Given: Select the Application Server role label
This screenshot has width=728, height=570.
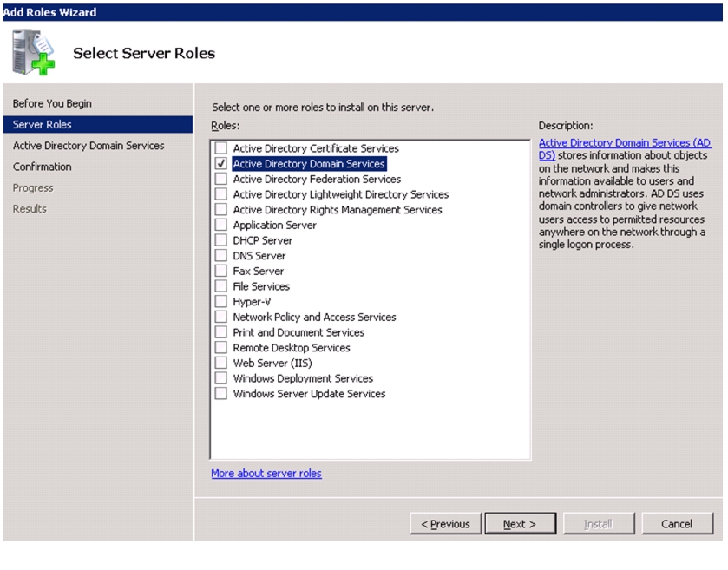Looking at the screenshot, I should click(x=274, y=225).
